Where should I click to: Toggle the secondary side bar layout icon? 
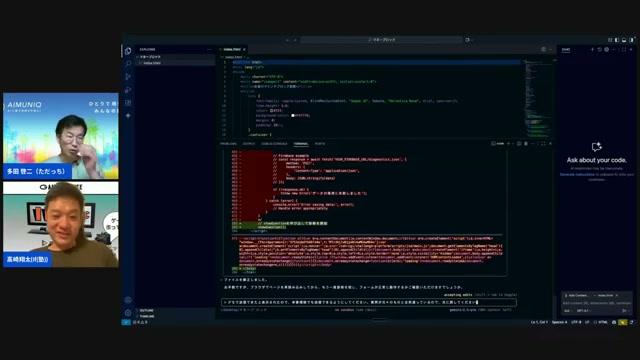click(x=631, y=40)
